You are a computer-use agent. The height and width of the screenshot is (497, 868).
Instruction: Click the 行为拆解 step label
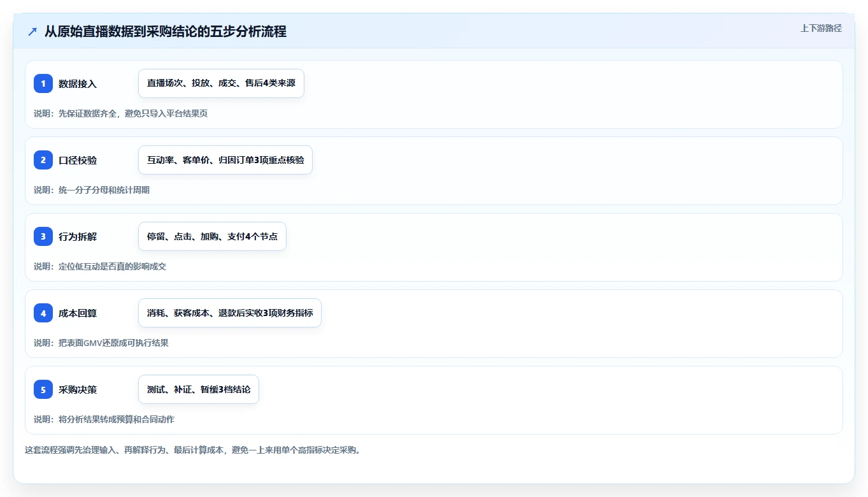point(78,236)
